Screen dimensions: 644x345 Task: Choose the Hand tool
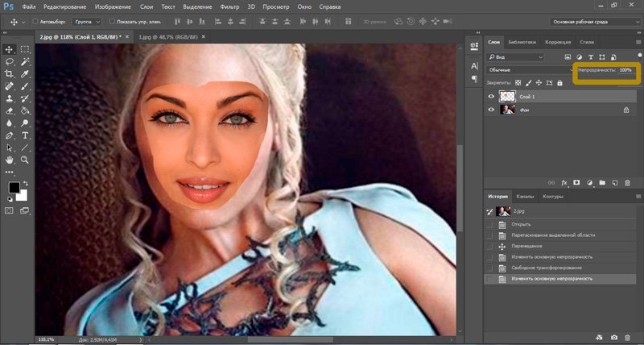[x=10, y=160]
